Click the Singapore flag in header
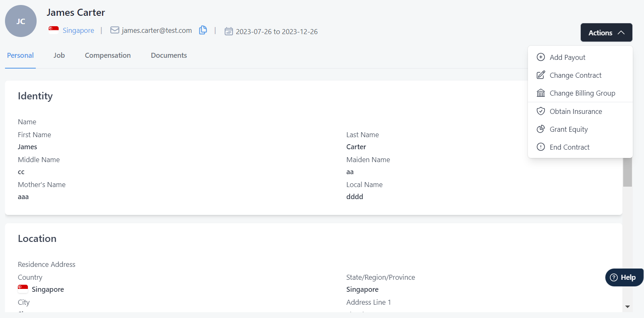Viewport: 644px width, 318px height. [54, 30]
